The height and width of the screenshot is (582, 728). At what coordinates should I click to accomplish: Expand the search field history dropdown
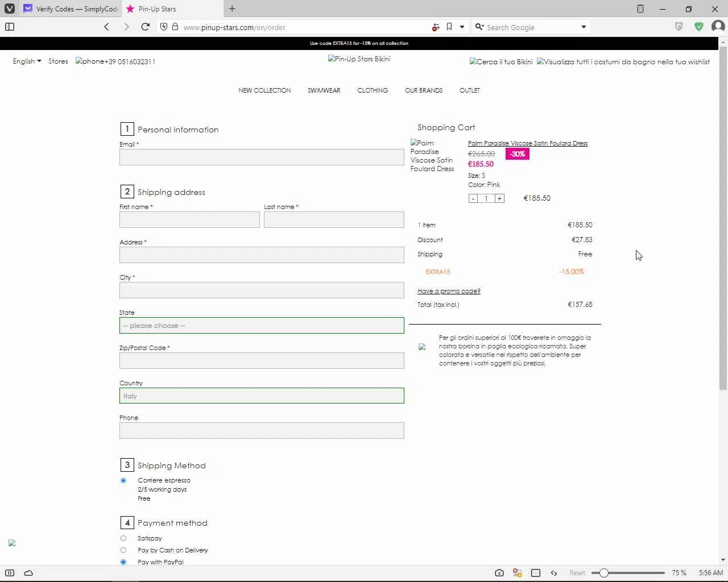(584, 27)
